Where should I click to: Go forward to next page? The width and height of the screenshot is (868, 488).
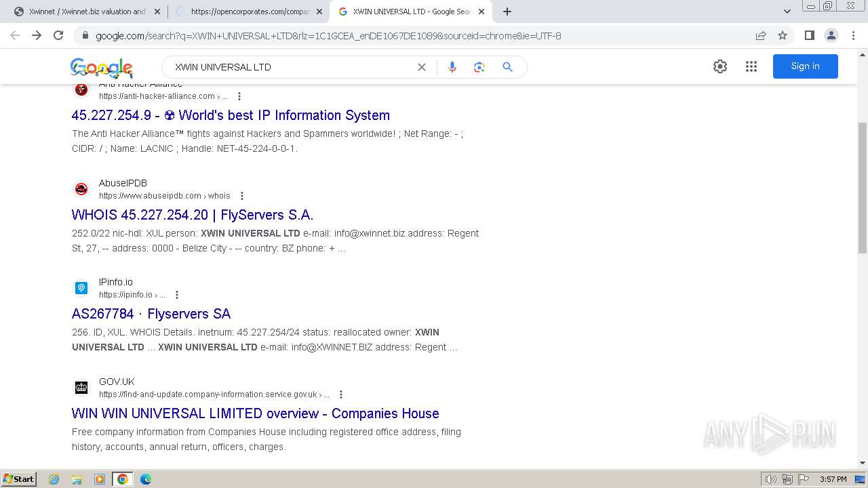[37, 35]
